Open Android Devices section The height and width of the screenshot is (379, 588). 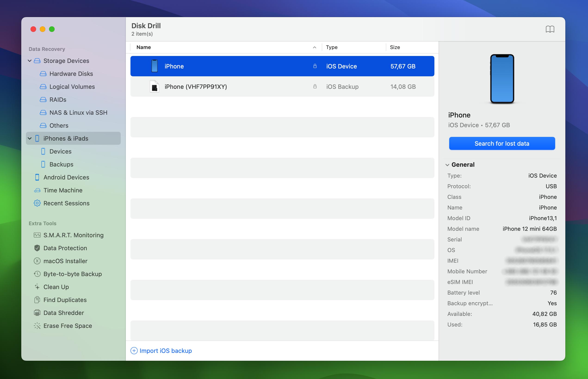click(x=66, y=177)
